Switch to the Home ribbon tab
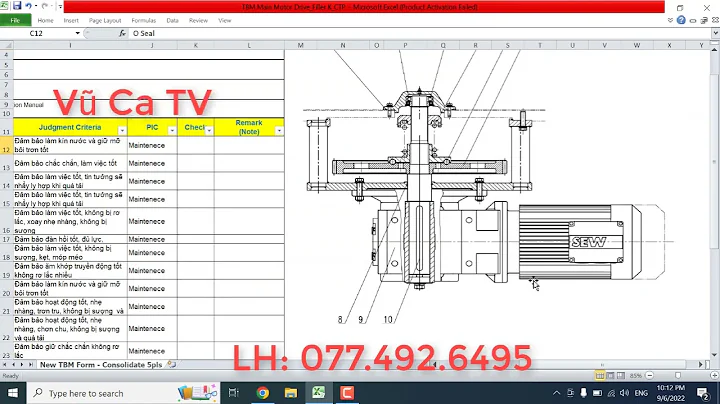This screenshot has height=404, width=720. 45,20
